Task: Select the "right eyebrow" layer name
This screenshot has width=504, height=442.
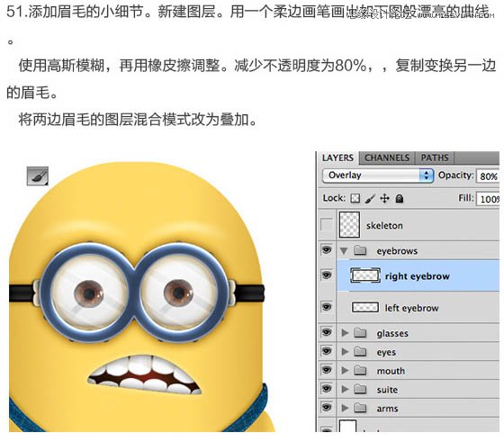Action: coord(418,276)
